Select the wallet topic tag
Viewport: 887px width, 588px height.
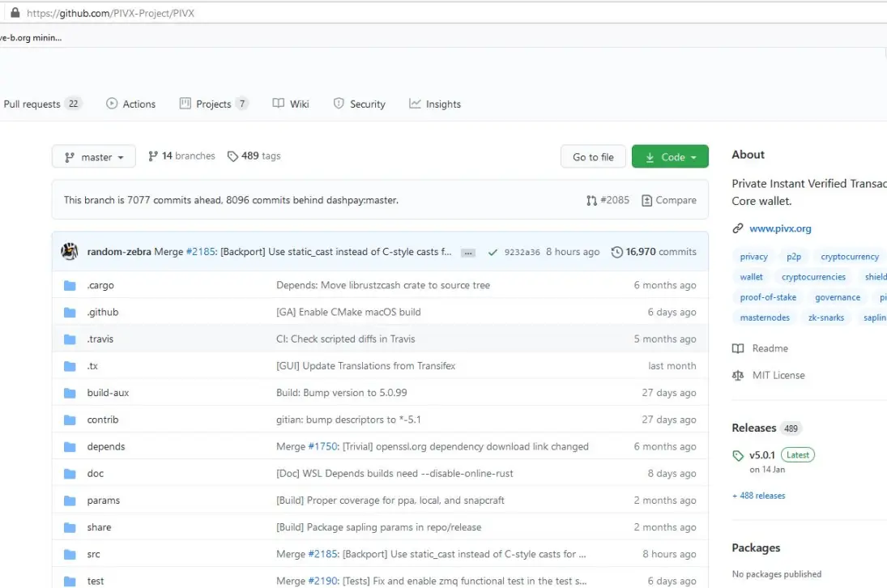click(751, 277)
